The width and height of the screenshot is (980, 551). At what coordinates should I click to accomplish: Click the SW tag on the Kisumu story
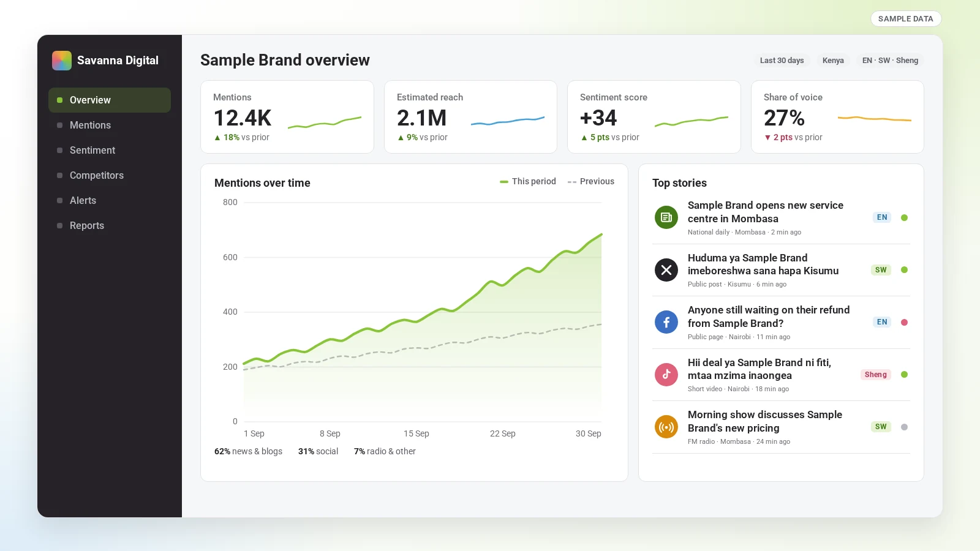[881, 270]
